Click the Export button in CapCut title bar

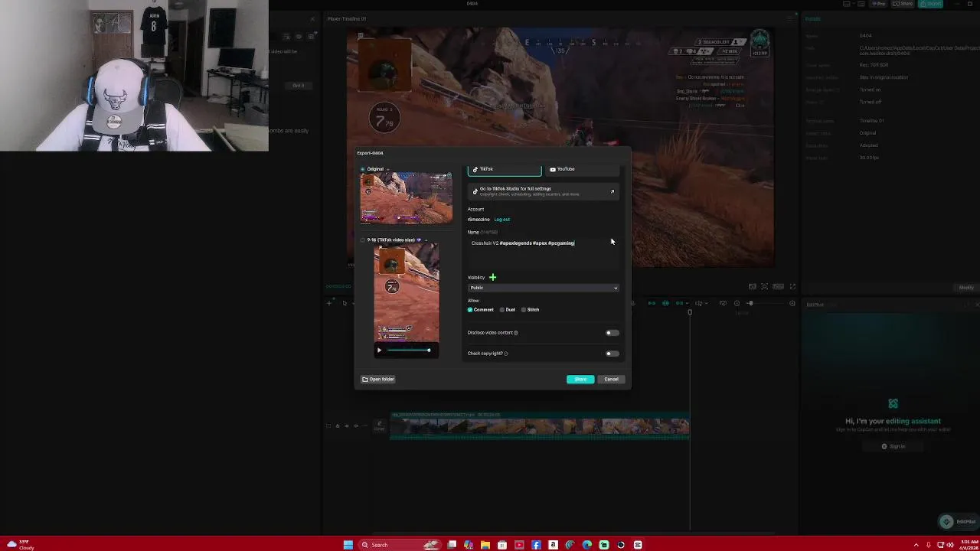[x=931, y=4]
